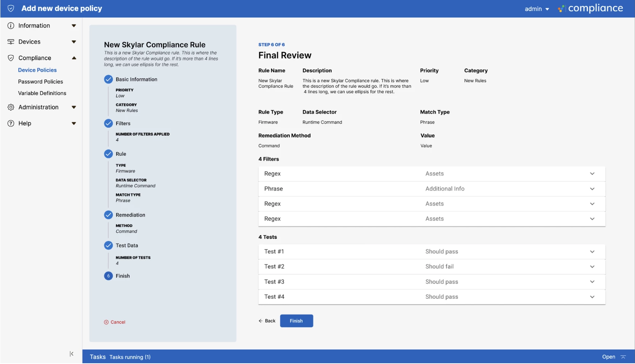The width and height of the screenshot is (635, 364).
Task: Expand the Test #2 Should fail row
Action: coord(432,267)
